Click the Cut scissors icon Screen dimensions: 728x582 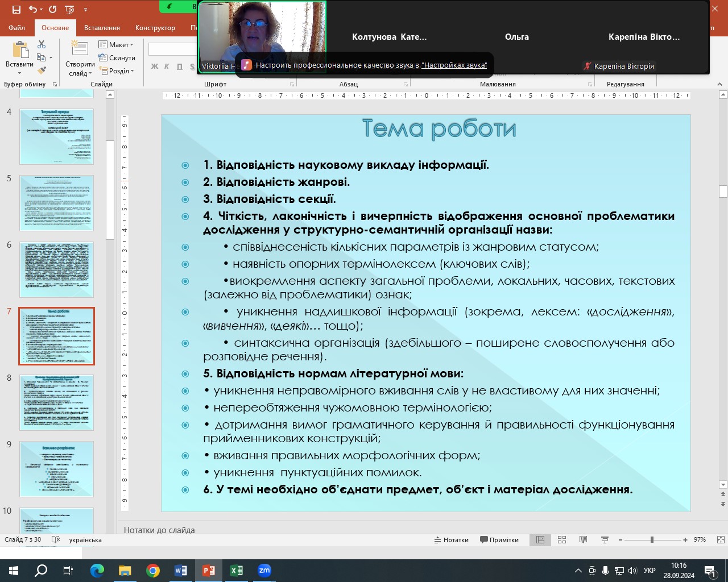coord(42,44)
